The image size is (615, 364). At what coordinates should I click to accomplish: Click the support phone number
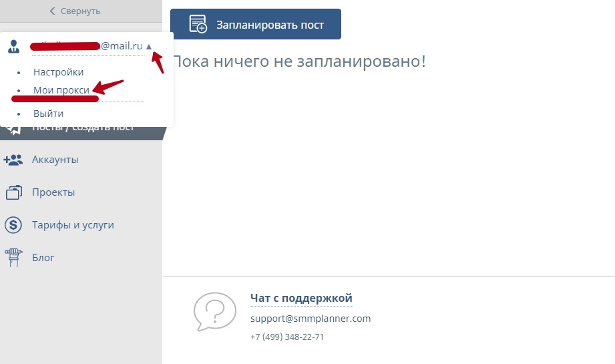click(286, 337)
